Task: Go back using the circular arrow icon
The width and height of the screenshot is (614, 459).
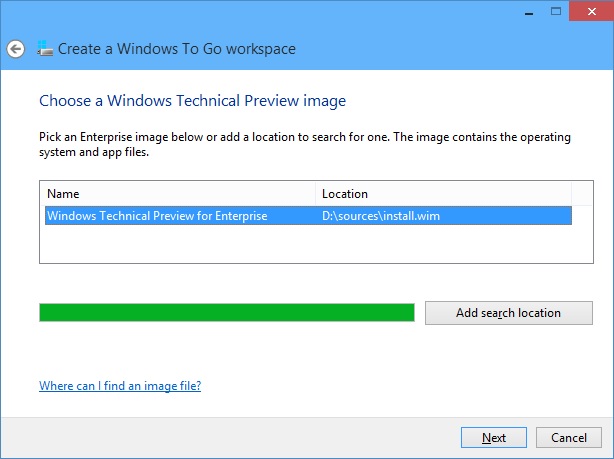Action: click(16, 49)
